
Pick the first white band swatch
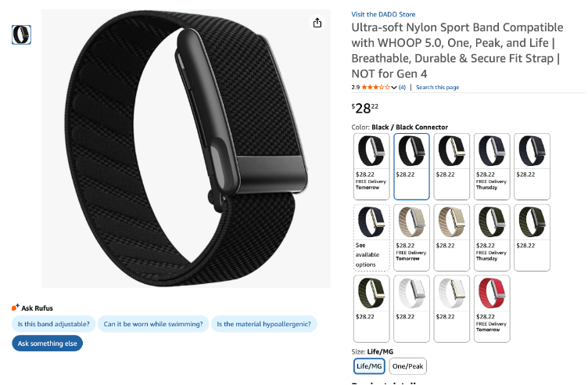point(411,308)
